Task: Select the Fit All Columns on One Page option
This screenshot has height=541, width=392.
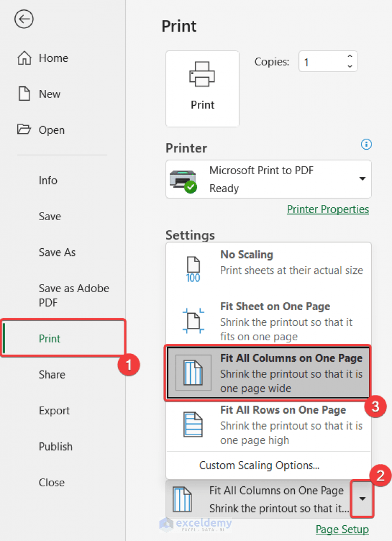Action: [x=268, y=372]
